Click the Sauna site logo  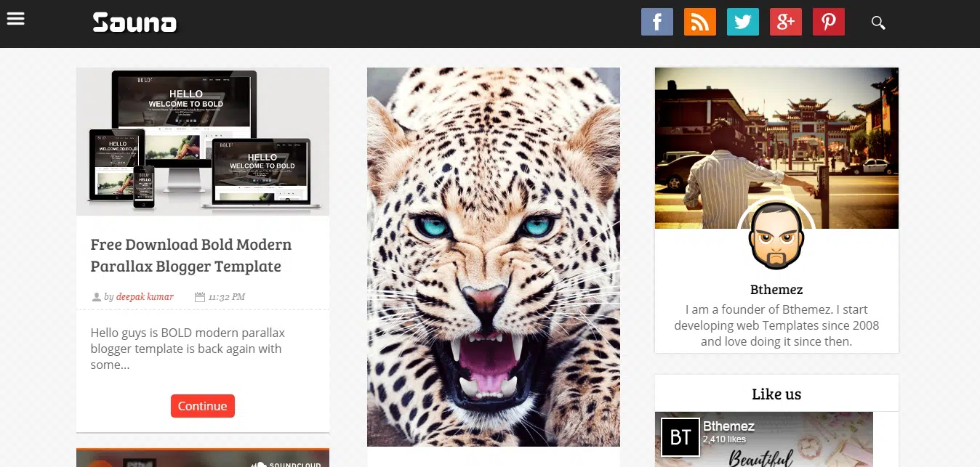coord(134,23)
